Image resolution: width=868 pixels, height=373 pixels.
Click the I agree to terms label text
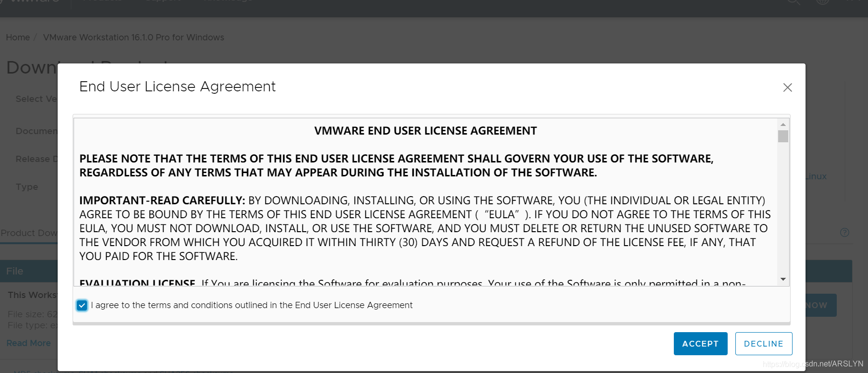pyautogui.click(x=252, y=305)
